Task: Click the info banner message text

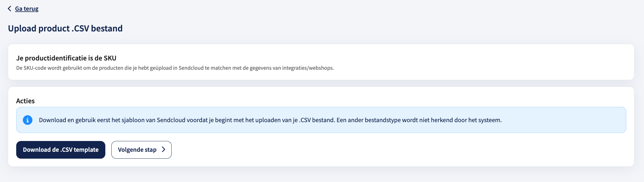Action: click(x=270, y=120)
